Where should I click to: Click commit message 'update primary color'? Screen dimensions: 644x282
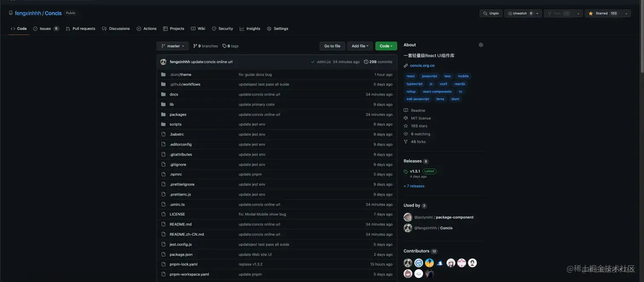[257, 104]
